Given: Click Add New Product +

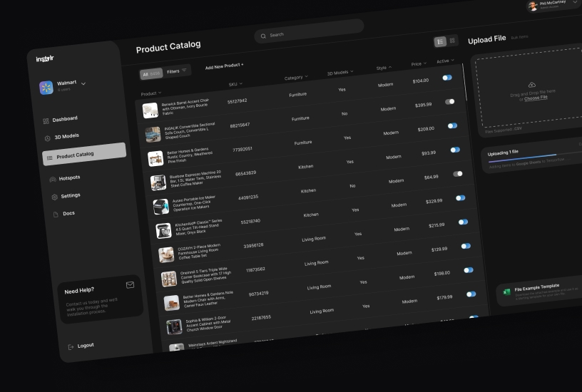Looking at the screenshot, I should point(224,66).
